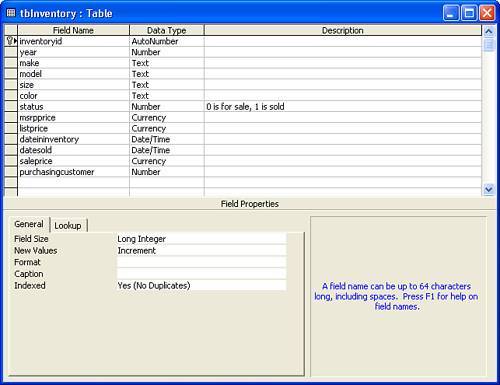Click the Number data type for purchasingcustomer
Screen dimensions: 500x385
[167, 172]
